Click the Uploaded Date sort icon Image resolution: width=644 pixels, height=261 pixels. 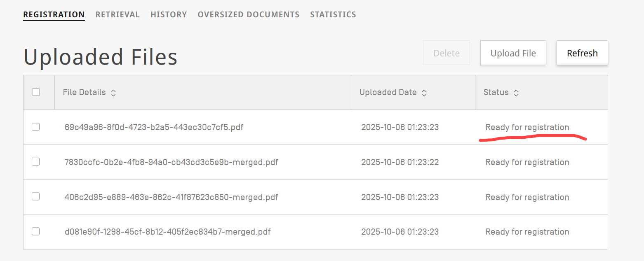pyautogui.click(x=424, y=93)
